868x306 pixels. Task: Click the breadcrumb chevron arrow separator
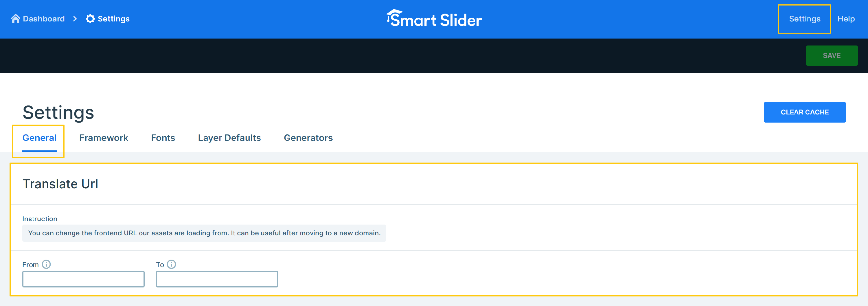click(75, 19)
